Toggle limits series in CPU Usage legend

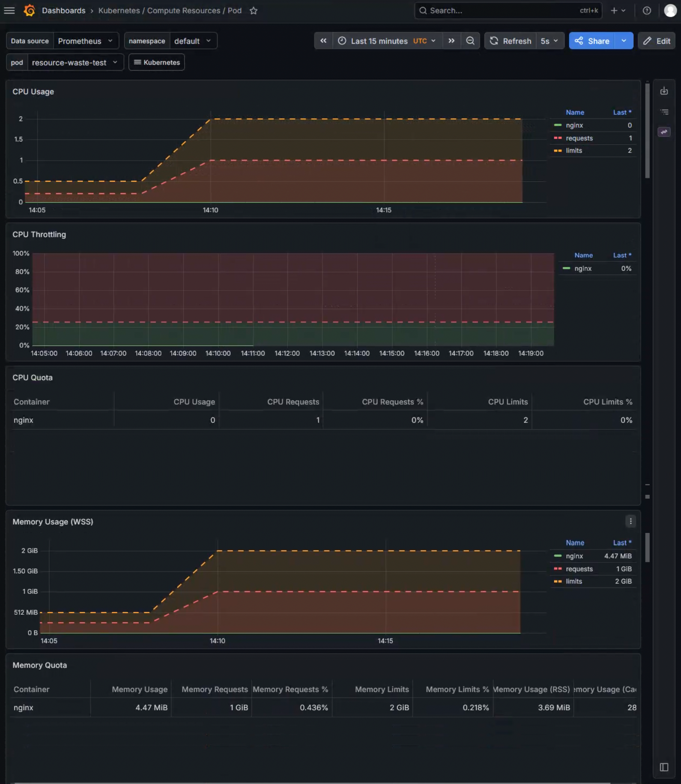[x=574, y=150]
